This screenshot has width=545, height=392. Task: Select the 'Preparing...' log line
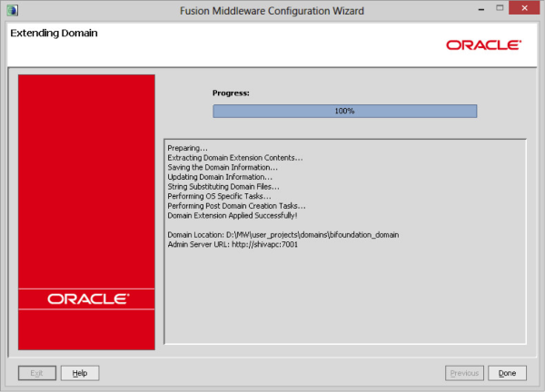[x=188, y=148]
